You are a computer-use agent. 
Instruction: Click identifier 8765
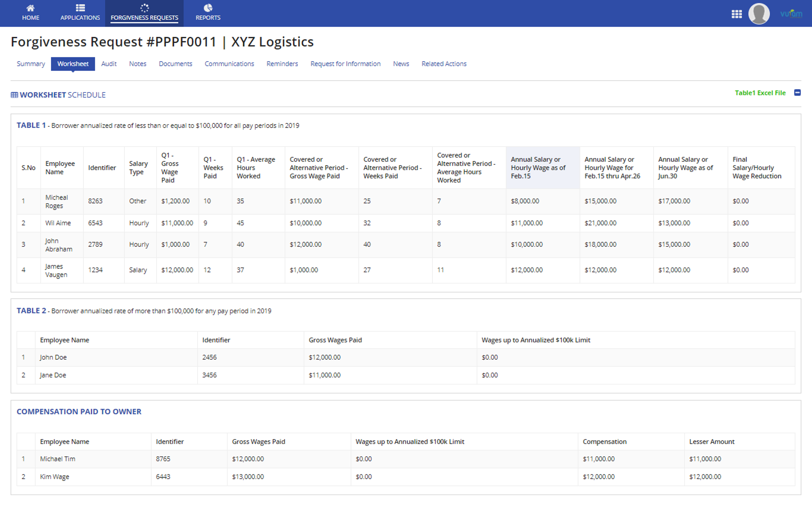[163, 459]
